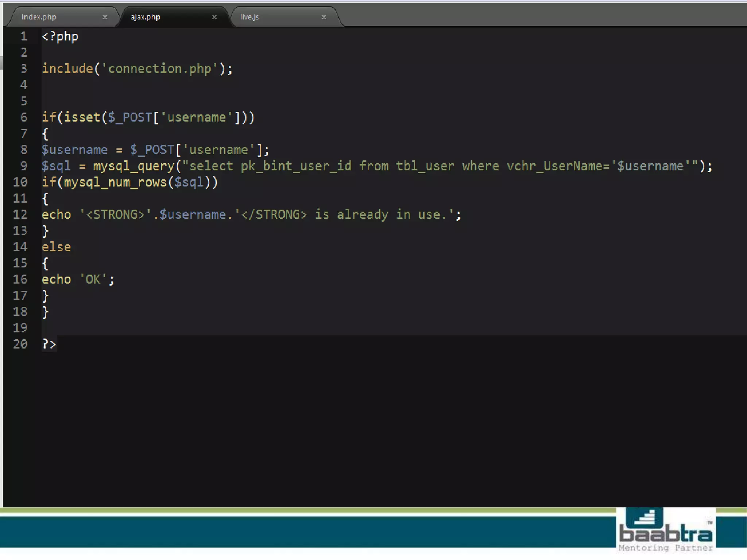Close the ajax.php tab
Viewport: 747px width, 560px height.
pos(214,17)
